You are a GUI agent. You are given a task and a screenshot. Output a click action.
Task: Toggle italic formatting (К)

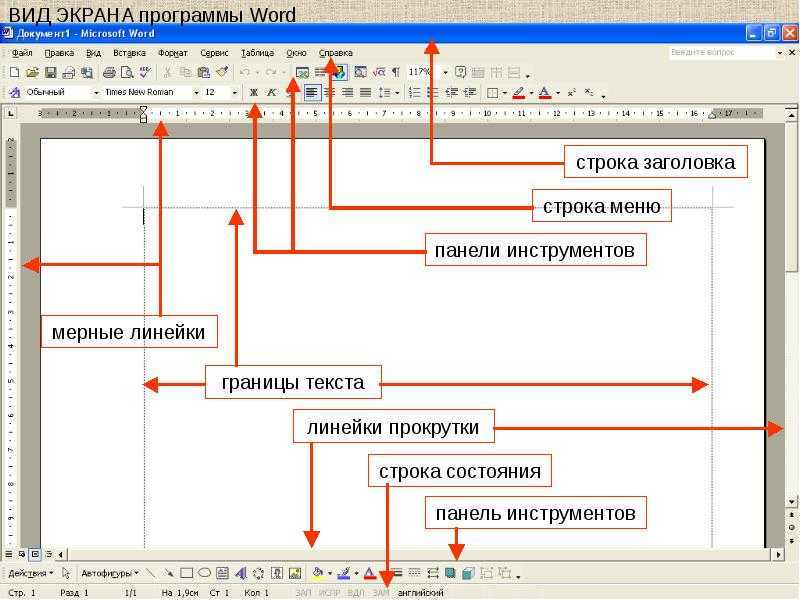click(x=271, y=92)
